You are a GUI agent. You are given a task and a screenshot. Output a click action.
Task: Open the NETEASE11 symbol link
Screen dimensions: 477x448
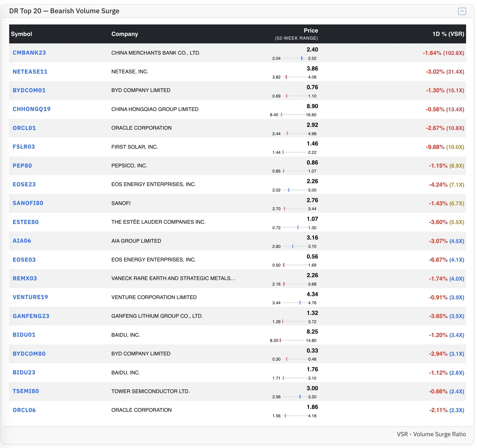[x=30, y=72]
